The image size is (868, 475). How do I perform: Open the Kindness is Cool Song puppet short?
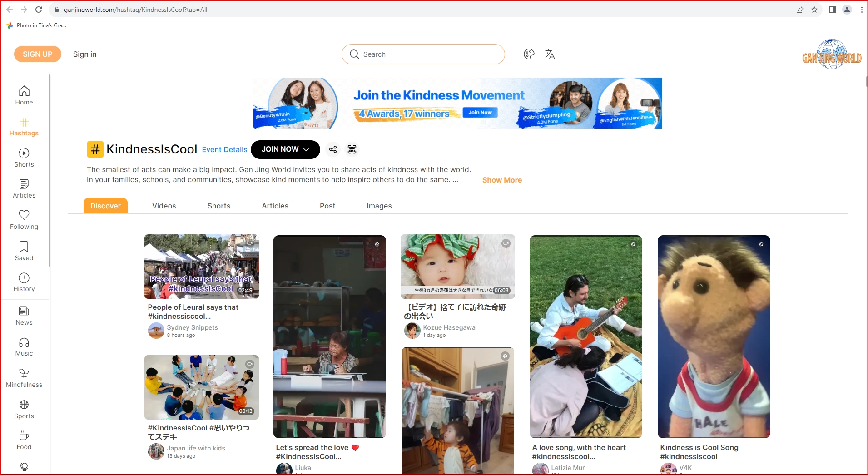pyautogui.click(x=714, y=336)
